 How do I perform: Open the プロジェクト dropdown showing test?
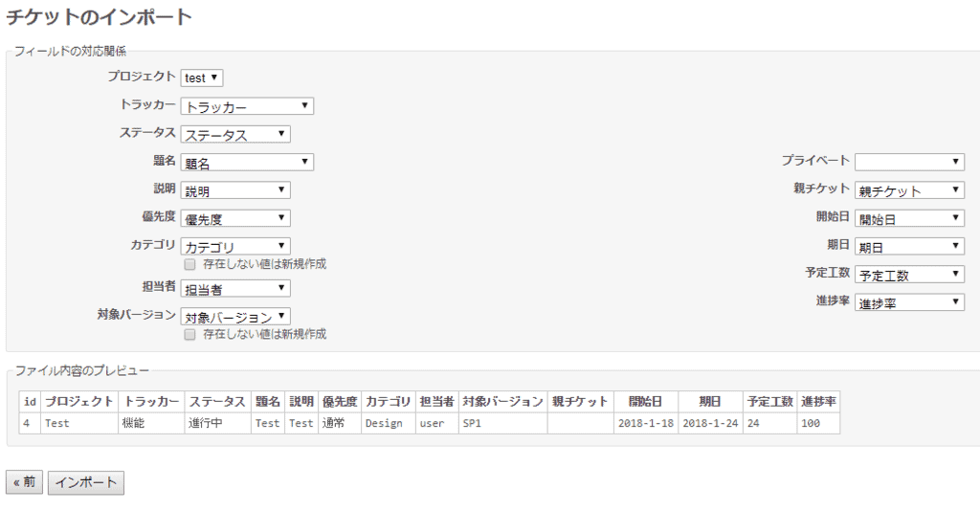pos(202,78)
